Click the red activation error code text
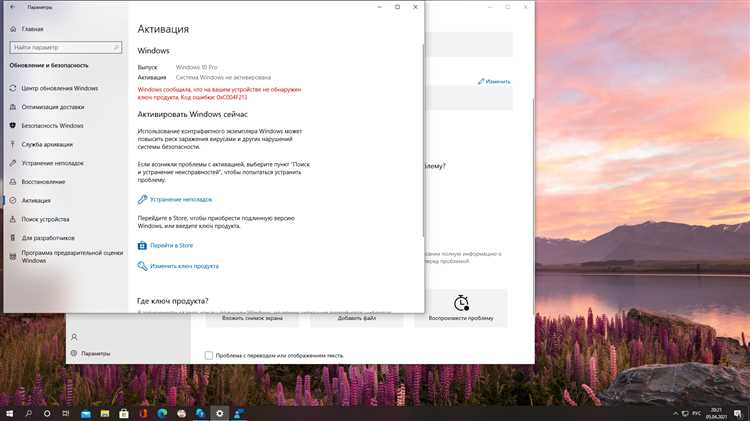 click(220, 93)
